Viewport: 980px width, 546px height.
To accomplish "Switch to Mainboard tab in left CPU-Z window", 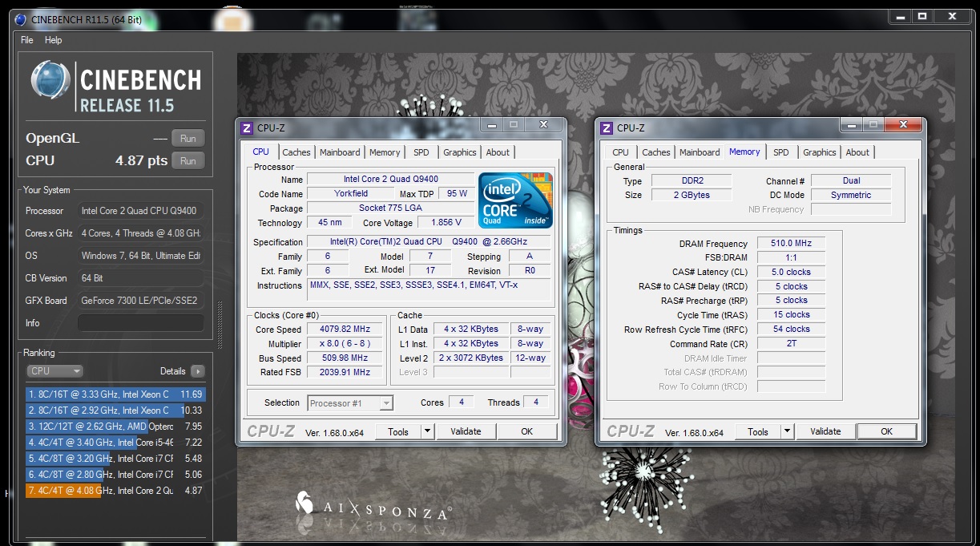I will point(340,152).
